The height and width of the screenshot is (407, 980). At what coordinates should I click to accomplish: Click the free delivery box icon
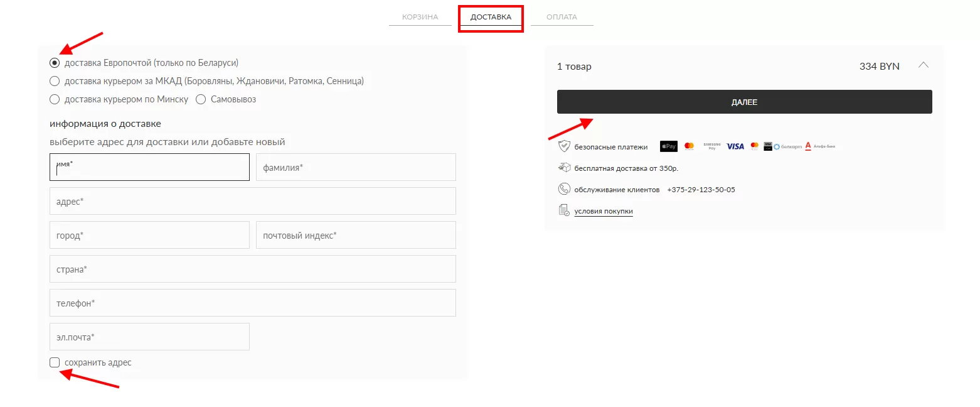563,168
